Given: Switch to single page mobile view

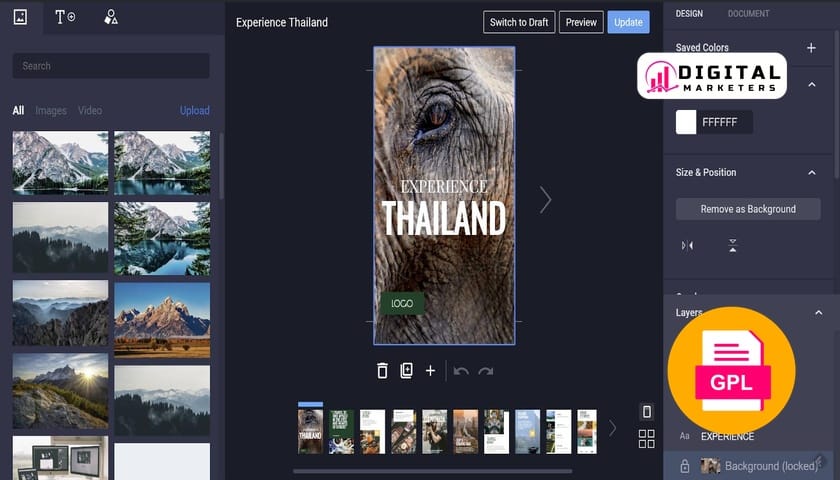Looking at the screenshot, I should (646, 412).
